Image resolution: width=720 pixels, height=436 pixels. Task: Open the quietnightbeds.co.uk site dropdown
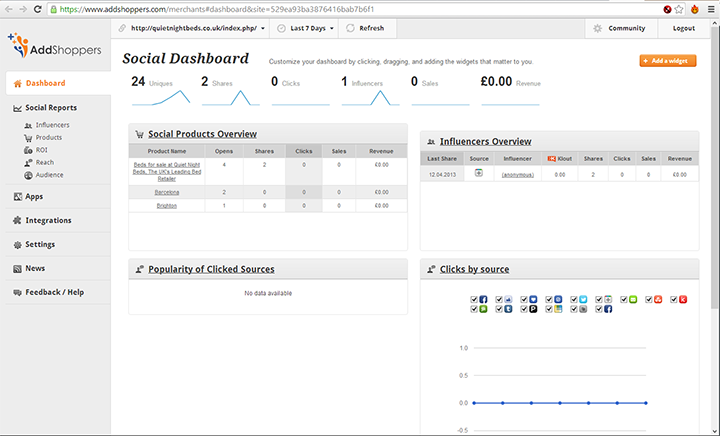click(189, 28)
